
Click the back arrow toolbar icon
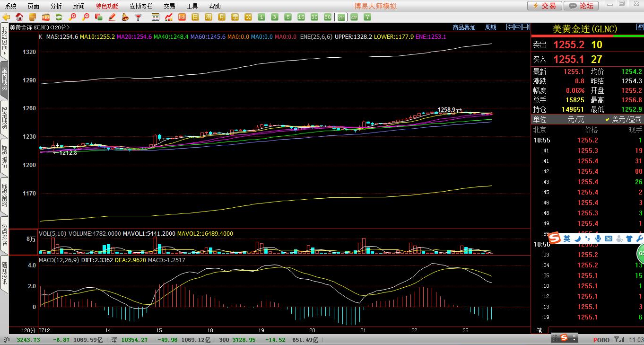point(7,17)
